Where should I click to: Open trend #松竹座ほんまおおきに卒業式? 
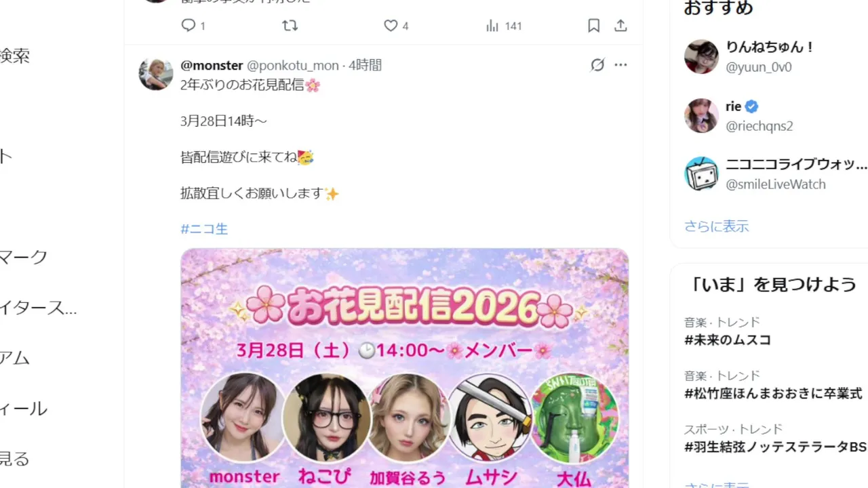pos(773,393)
